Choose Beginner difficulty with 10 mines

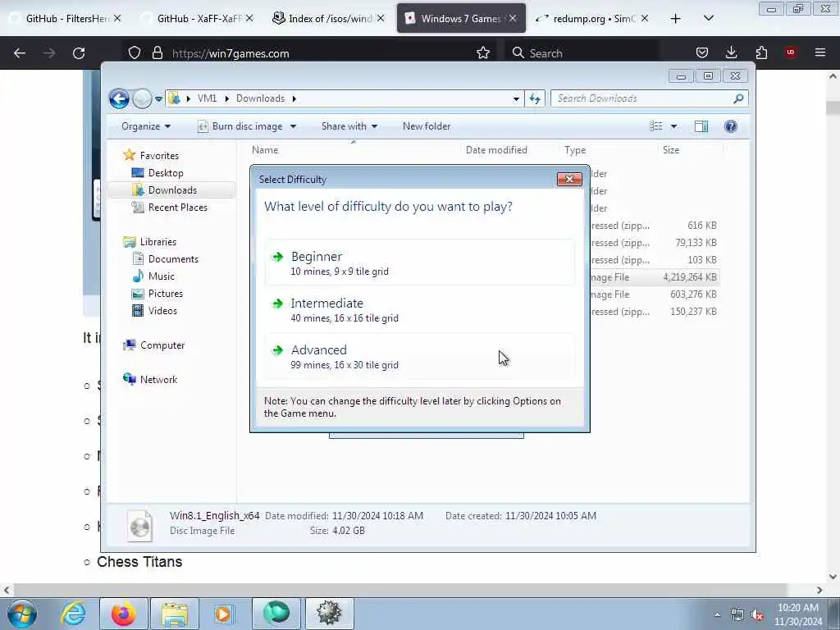point(419,262)
